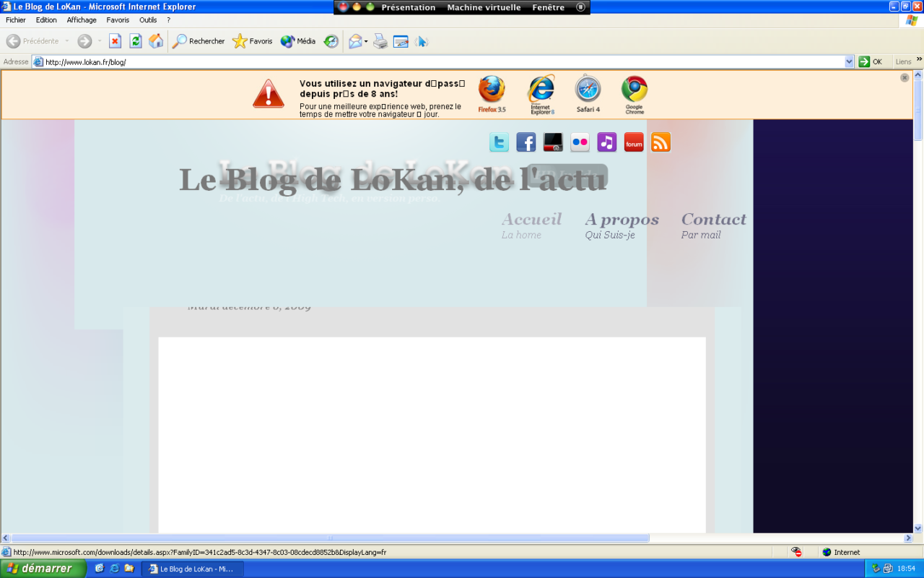The height and width of the screenshot is (578, 924).
Task: Click the Firefox 3.5 browser icon
Action: [492, 95]
